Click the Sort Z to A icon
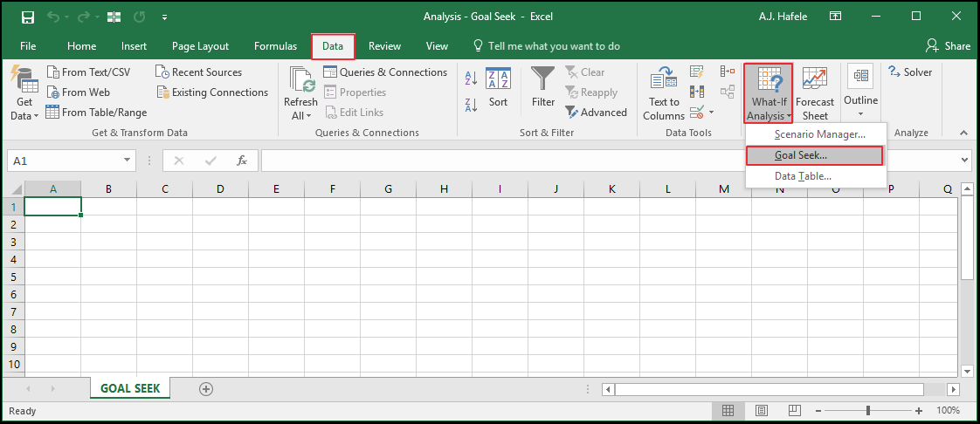This screenshot has width=980, height=424. coord(472,105)
